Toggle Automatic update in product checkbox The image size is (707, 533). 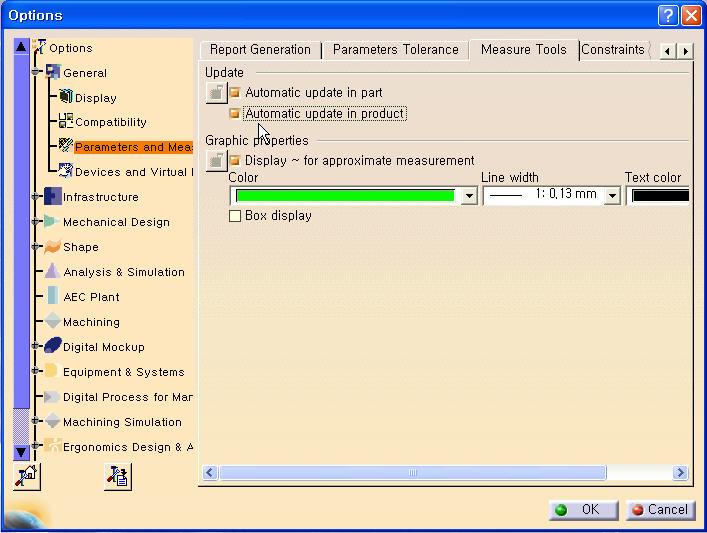pos(236,114)
